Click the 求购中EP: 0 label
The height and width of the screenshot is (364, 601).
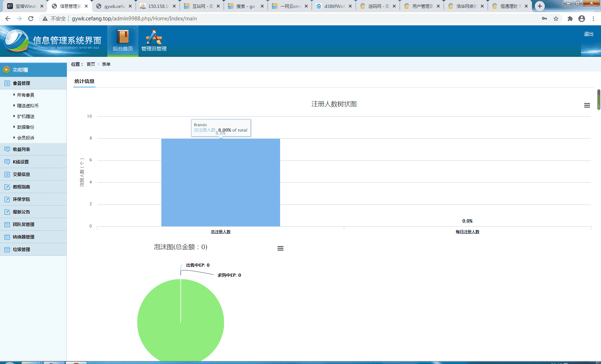(x=229, y=275)
